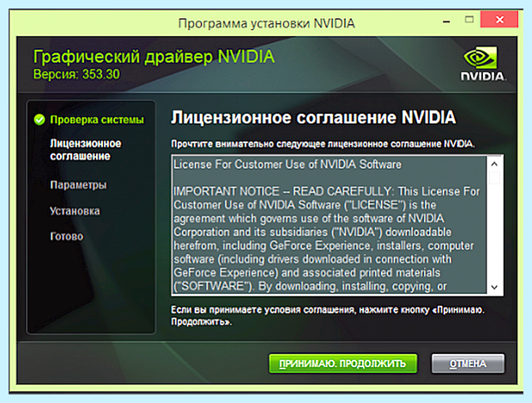Click the NVIDIA logo icon
This screenshot has height=403, width=532.
coord(483,64)
